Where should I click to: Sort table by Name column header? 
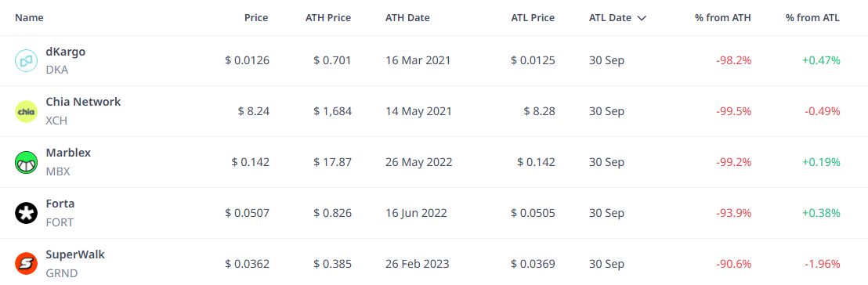click(x=29, y=18)
